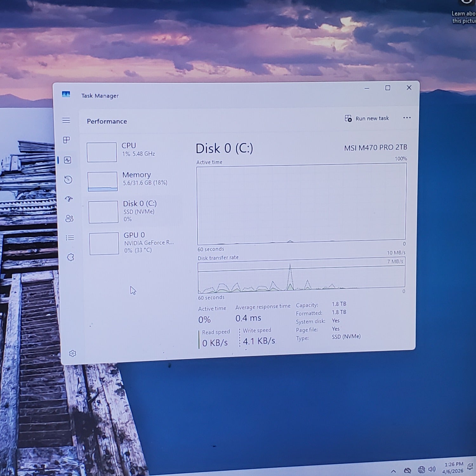476x476 pixels.
Task: Select the Performance sidebar icon
Action: coord(68,160)
